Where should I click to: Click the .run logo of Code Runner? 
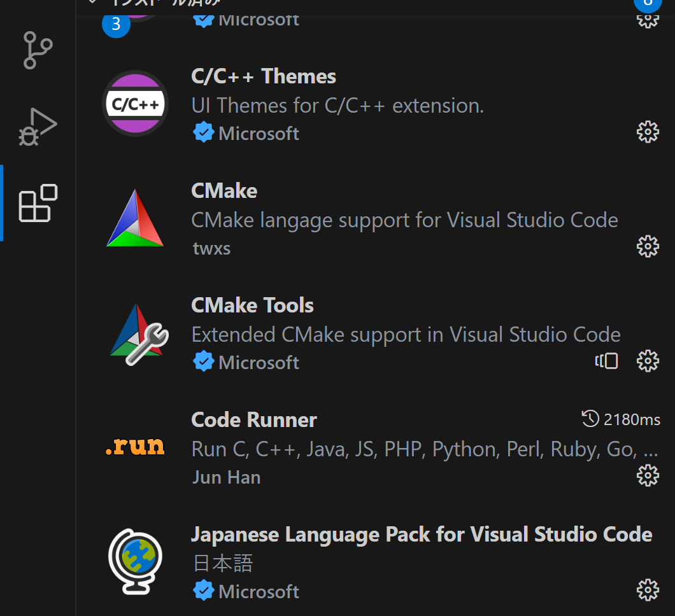pyautogui.click(x=135, y=447)
